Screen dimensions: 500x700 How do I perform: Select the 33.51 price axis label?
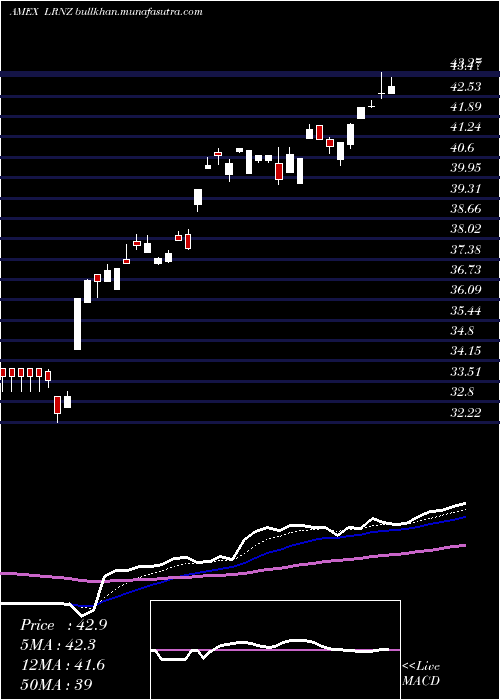(466, 372)
